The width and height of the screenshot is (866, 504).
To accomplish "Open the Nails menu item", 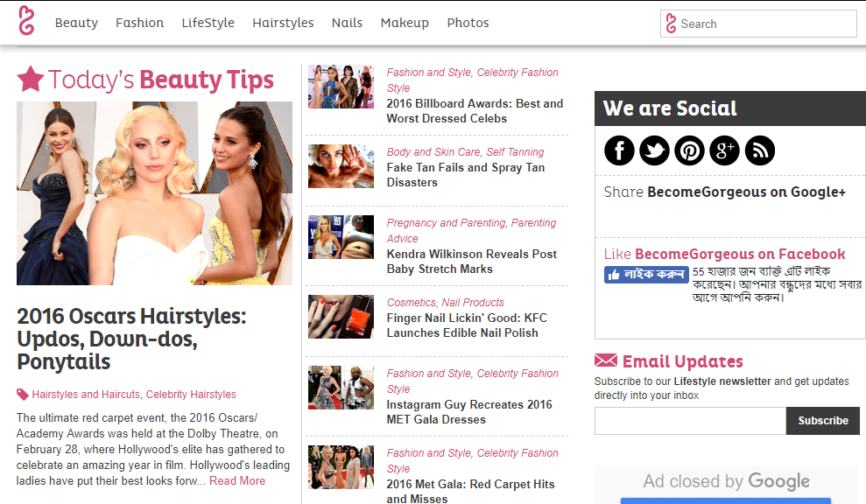I will coord(347,24).
